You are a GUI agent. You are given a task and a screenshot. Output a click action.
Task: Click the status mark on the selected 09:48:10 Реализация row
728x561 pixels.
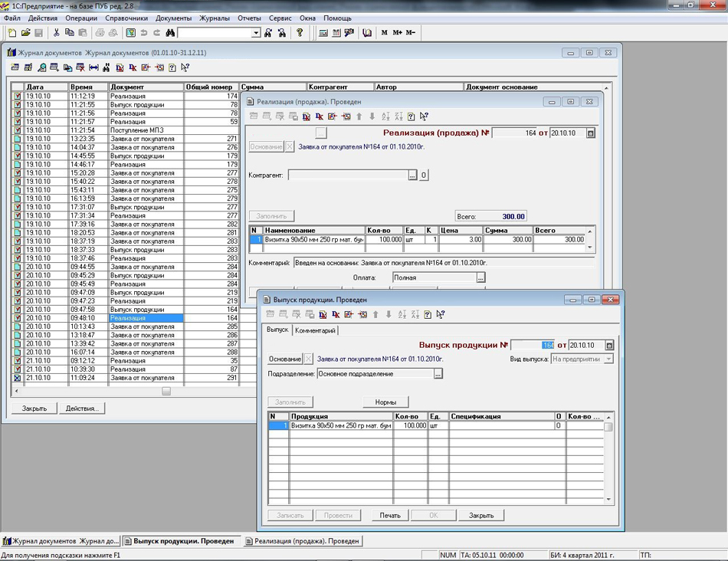point(18,318)
